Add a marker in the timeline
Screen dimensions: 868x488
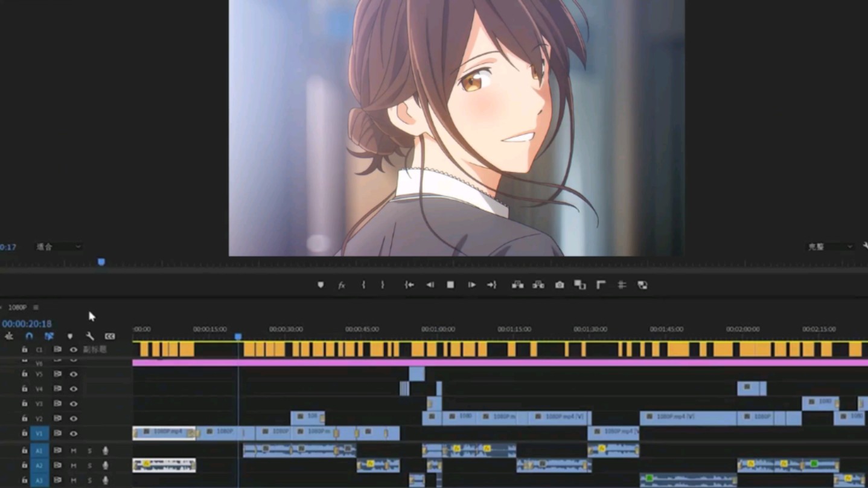pos(70,336)
